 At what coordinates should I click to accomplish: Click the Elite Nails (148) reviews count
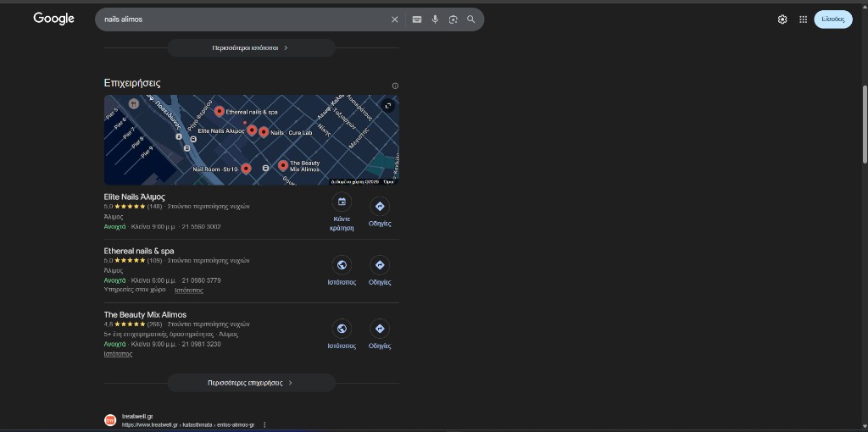tap(154, 207)
